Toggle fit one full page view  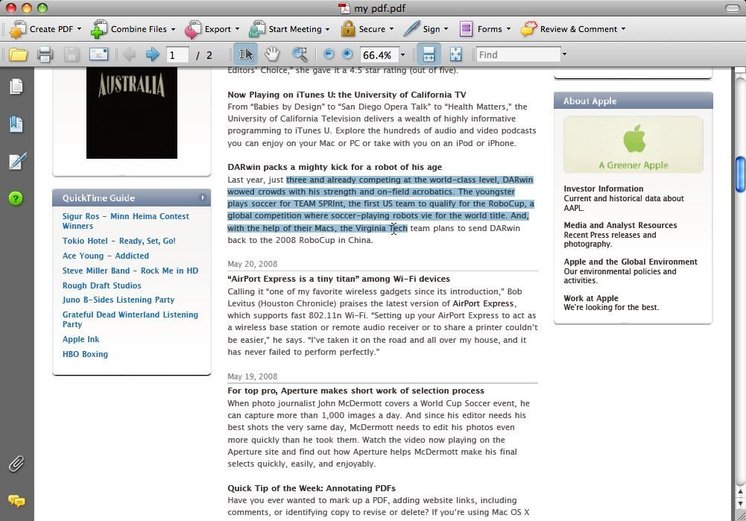(456, 54)
